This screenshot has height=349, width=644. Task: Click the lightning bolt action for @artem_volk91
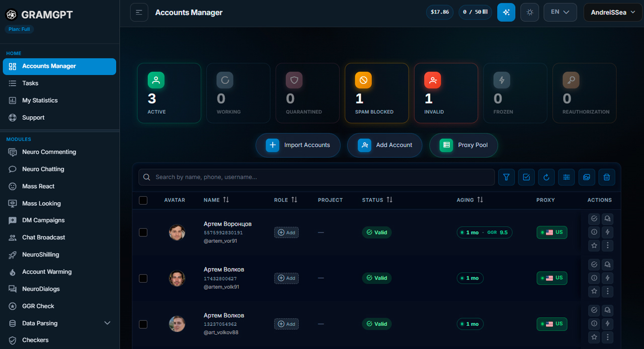tap(608, 278)
